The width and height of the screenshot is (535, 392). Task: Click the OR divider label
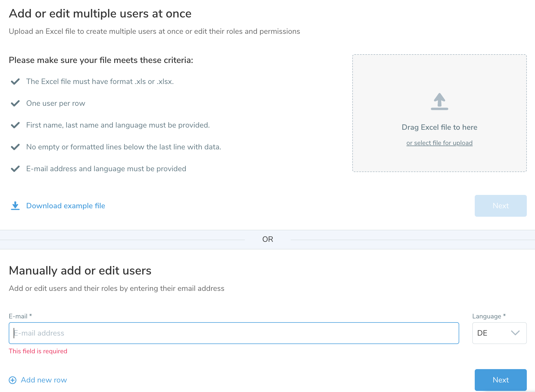(267, 239)
